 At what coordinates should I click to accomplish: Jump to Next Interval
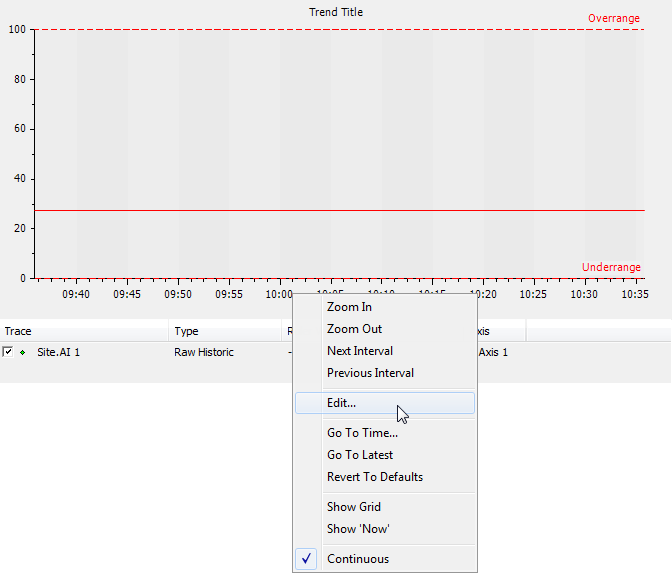pyautogui.click(x=359, y=351)
